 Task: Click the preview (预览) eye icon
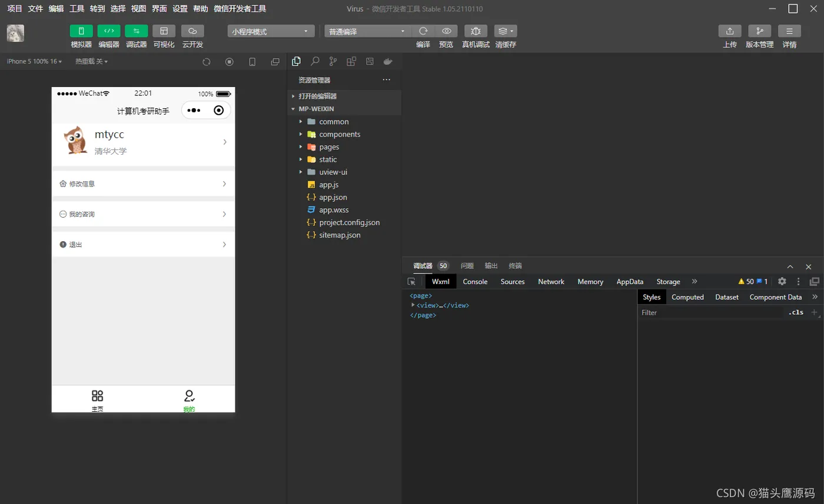click(446, 31)
